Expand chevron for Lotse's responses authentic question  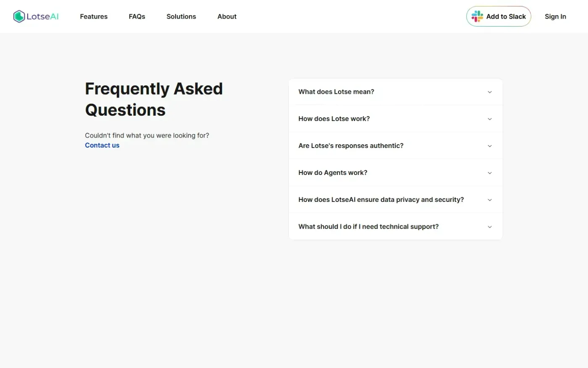pos(489,146)
